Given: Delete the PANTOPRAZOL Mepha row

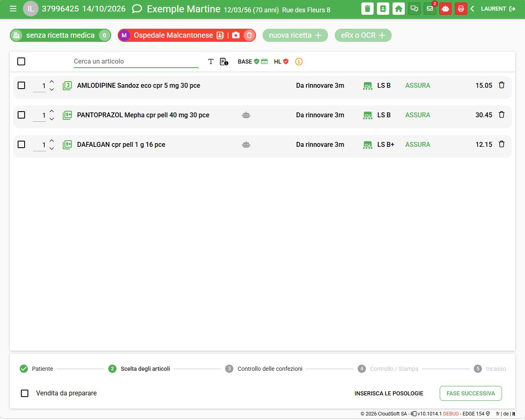Looking at the screenshot, I should 502,115.
